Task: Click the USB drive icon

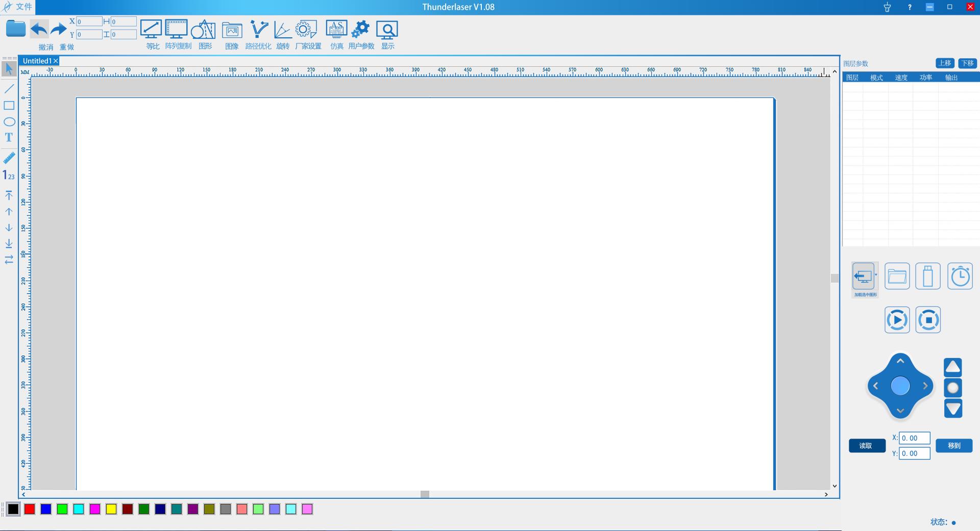Action: (928, 276)
